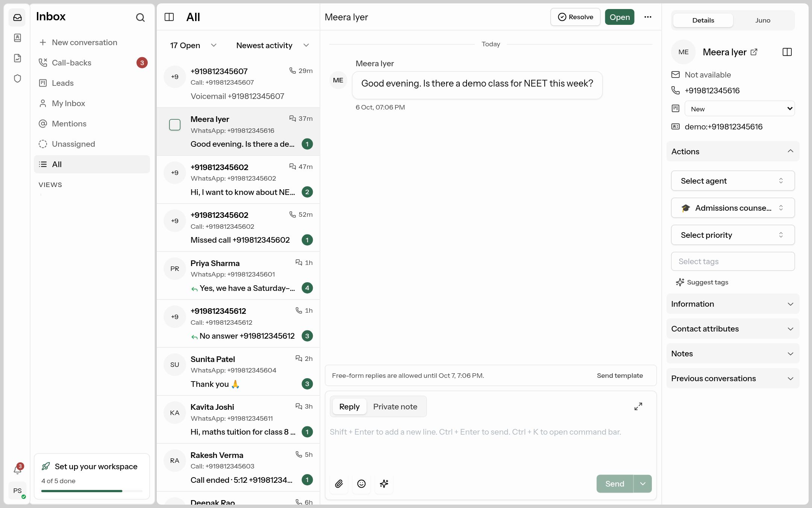The height and width of the screenshot is (508, 812).
Task: Click the Send template link
Action: pyautogui.click(x=620, y=376)
